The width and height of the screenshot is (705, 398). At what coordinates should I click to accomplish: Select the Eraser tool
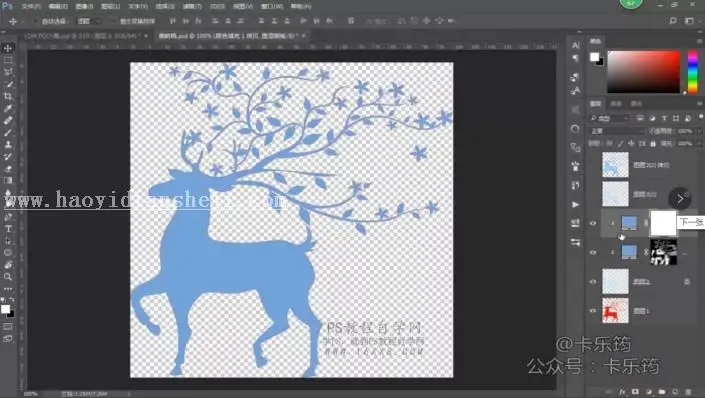coord(8,169)
